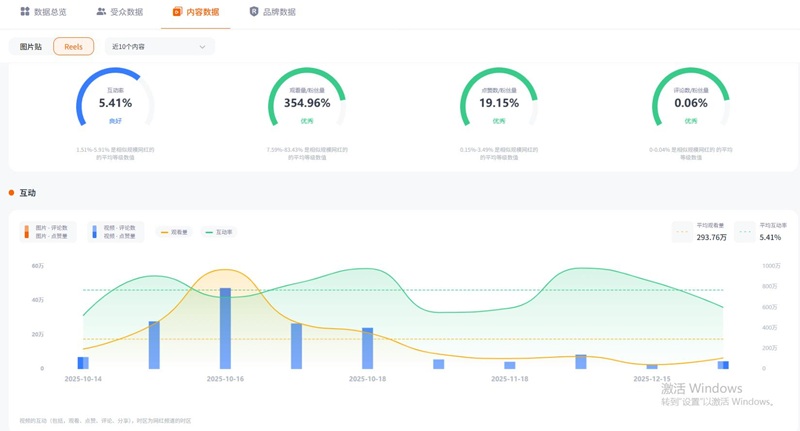Click the green dashed 平均互动率 icon

point(745,232)
